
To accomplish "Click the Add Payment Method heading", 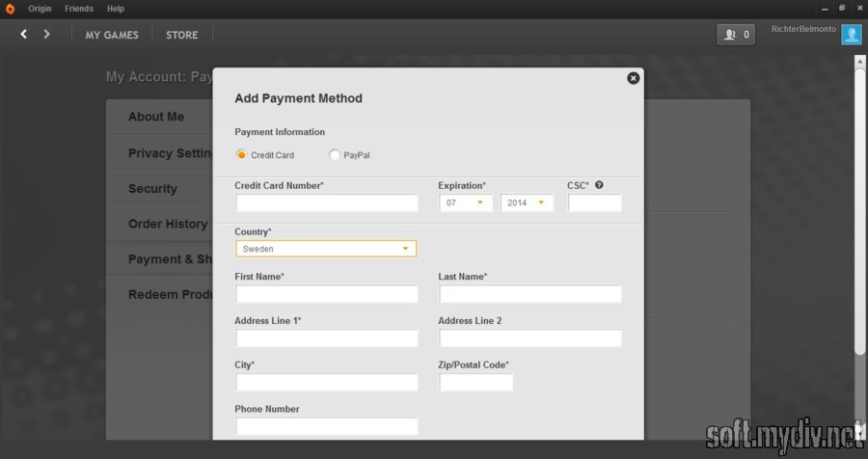I will pyautogui.click(x=298, y=98).
